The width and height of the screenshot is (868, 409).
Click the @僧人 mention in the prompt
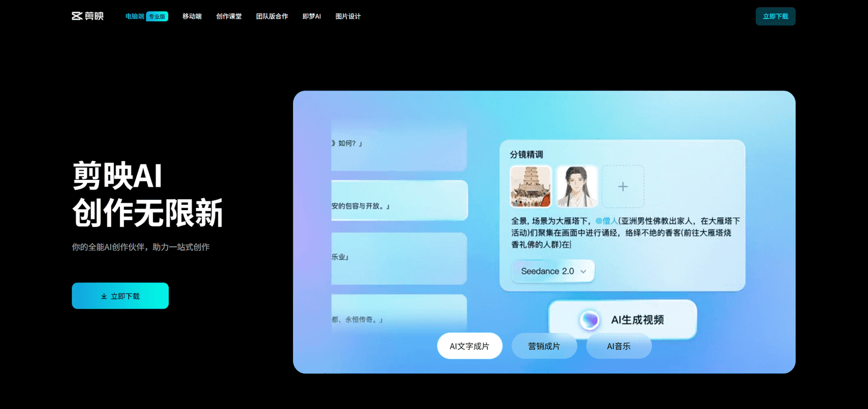pyautogui.click(x=607, y=221)
